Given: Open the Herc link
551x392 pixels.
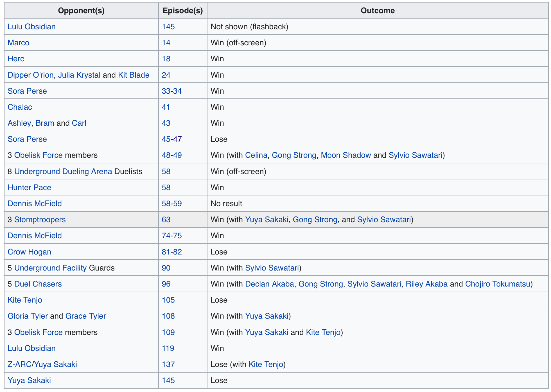Looking at the screenshot, I should [16, 59].
